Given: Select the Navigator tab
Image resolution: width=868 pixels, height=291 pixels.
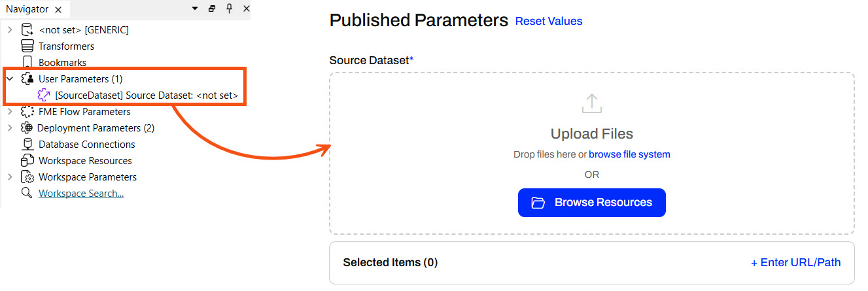Looking at the screenshot, I should pyautogui.click(x=27, y=9).
